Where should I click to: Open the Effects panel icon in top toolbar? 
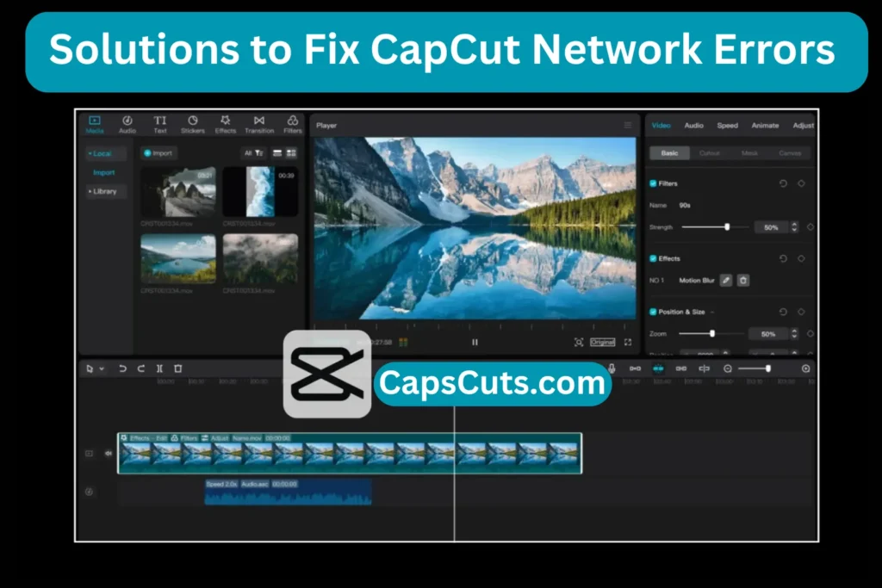tap(226, 121)
